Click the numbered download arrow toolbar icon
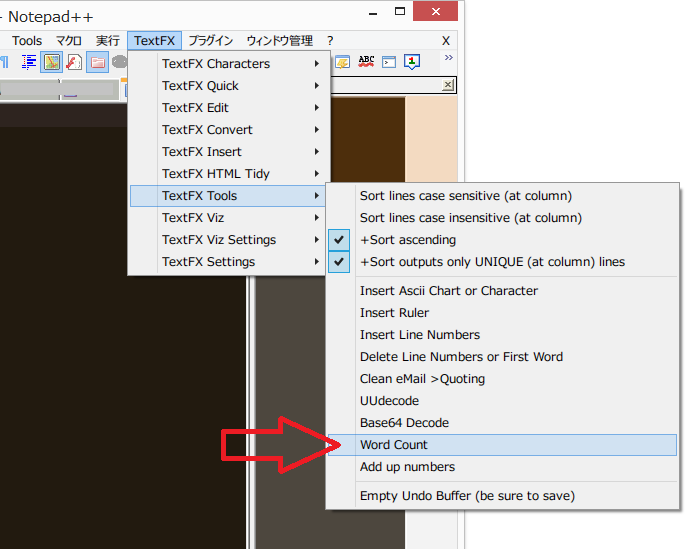 click(x=412, y=62)
